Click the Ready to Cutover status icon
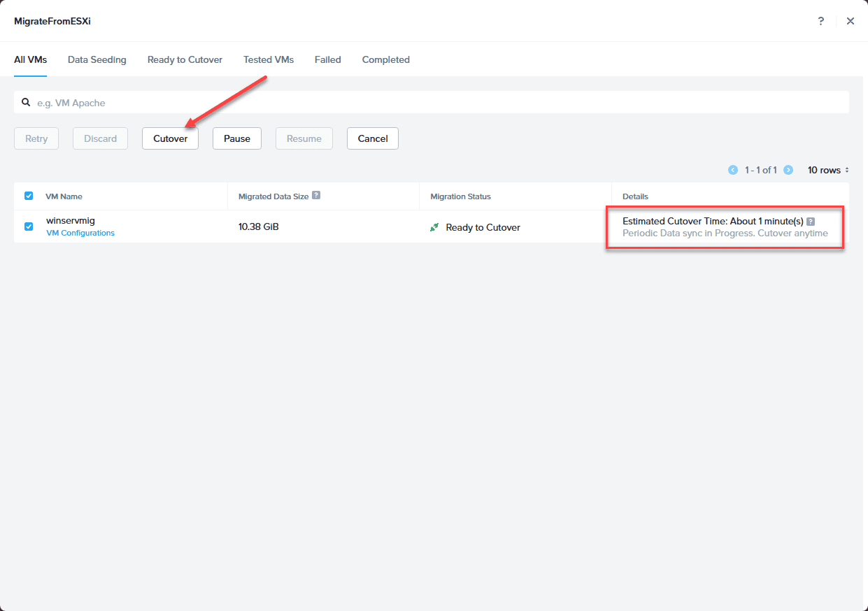 [434, 227]
